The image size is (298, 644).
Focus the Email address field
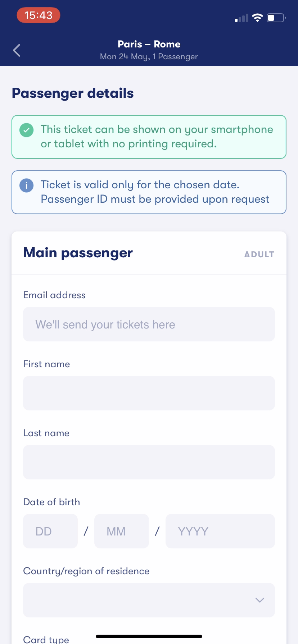(x=149, y=324)
